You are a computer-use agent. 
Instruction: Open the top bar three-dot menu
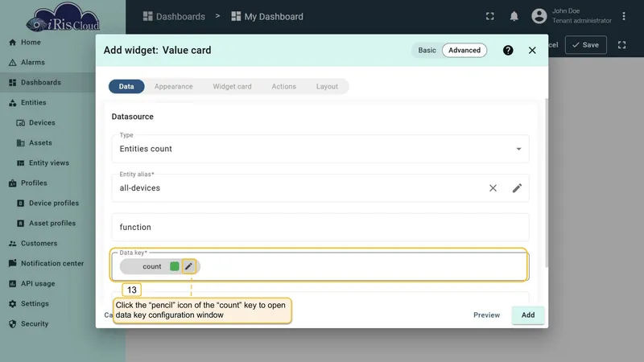pyautogui.click(x=623, y=16)
